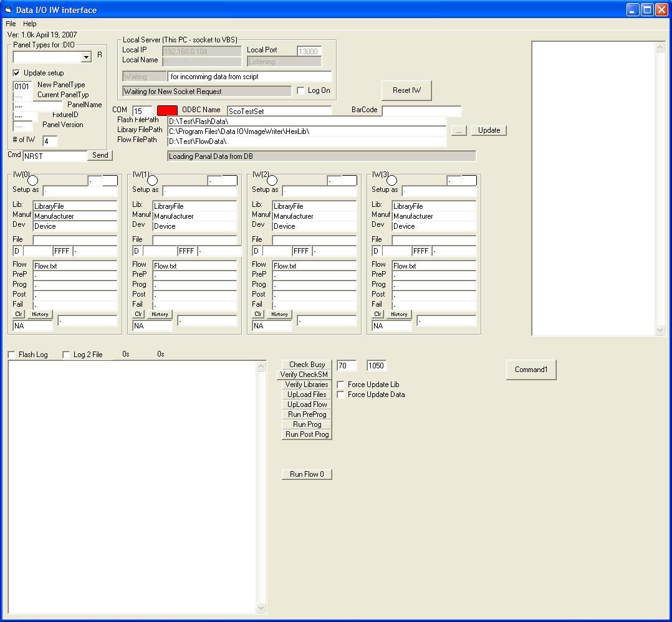Expand the Panel Types dropdown

point(86,57)
